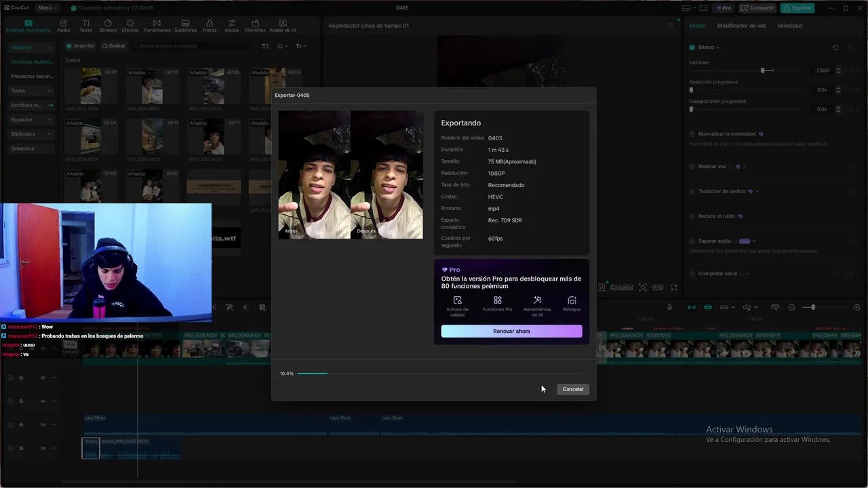868x488 pixels.
Task: Switch media list to grid view
Action: coord(265,46)
